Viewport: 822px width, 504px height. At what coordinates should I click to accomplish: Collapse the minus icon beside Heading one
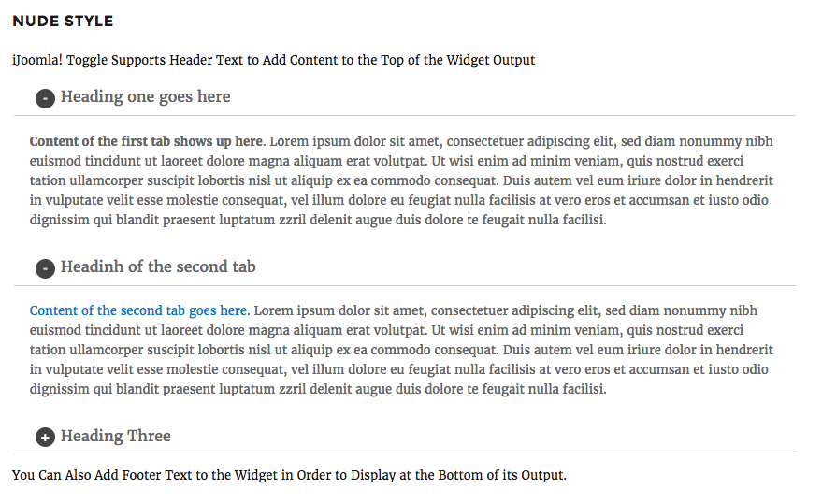pyautogui.click(x=45, y=98)
